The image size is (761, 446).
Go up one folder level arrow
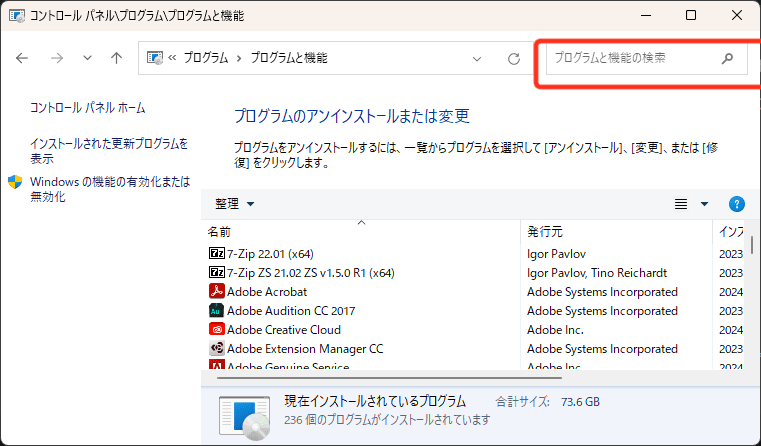pos(116,58)
